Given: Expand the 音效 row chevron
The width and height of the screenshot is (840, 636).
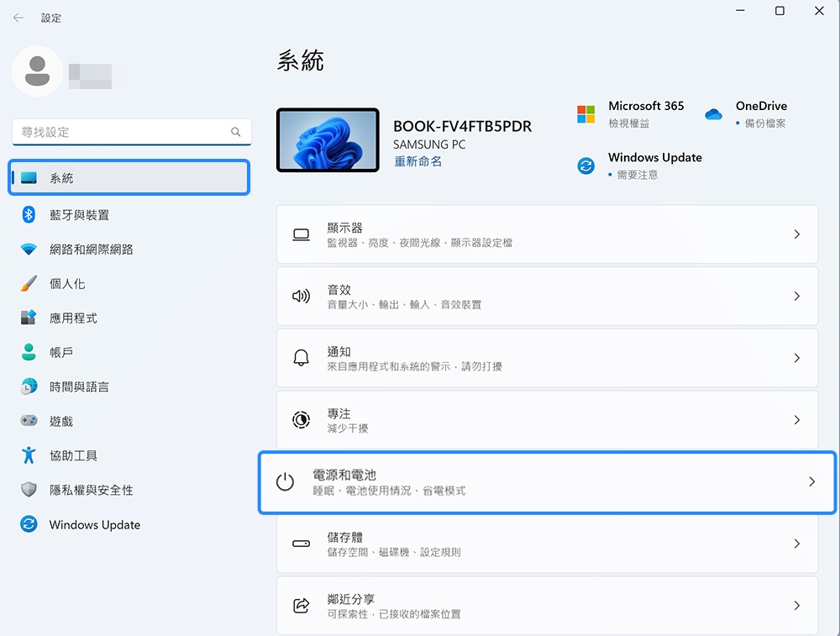Looking at the screenshot, I should 797,297.
